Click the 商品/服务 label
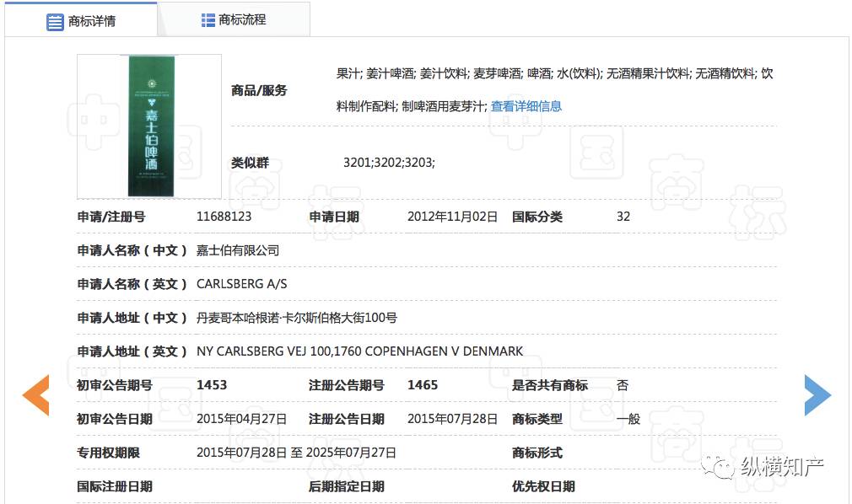 pos(259,90)
